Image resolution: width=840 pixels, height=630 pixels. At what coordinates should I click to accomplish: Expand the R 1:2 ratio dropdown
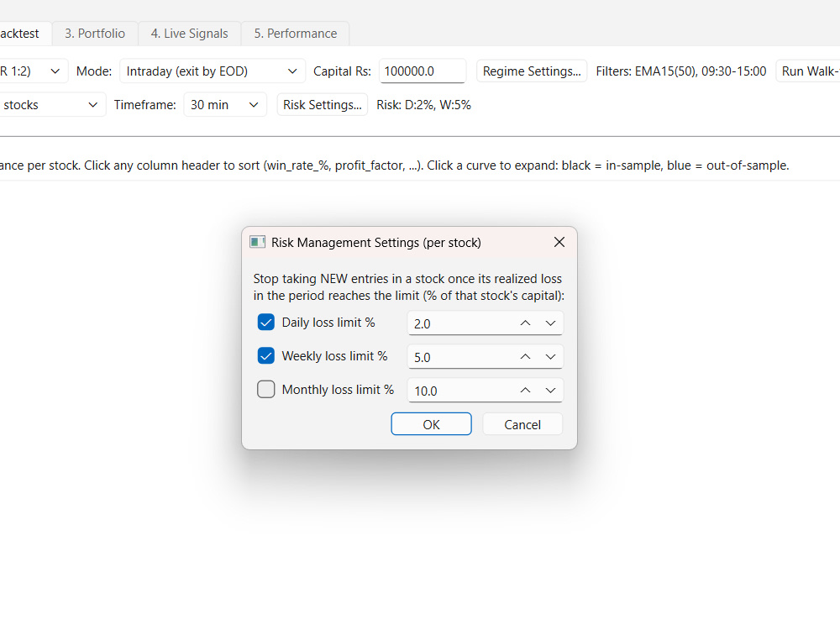[34, 71]
